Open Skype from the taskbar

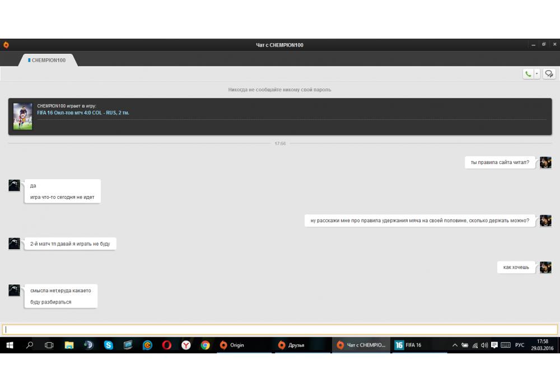[108, 345]
